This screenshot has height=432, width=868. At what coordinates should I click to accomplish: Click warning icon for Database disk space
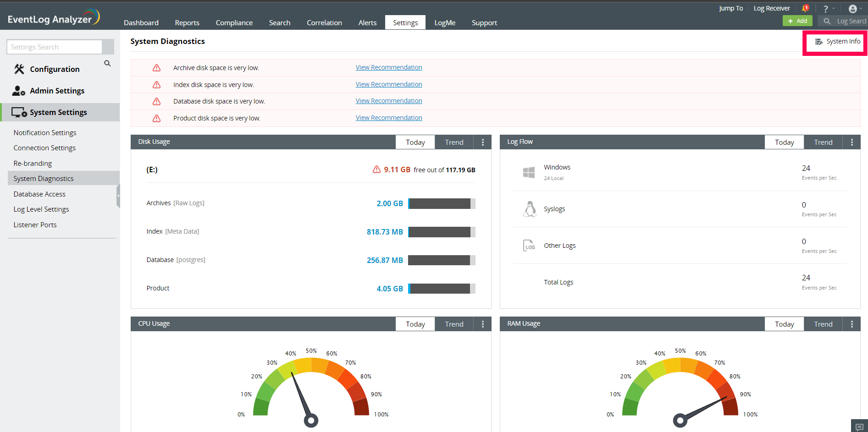157,101
